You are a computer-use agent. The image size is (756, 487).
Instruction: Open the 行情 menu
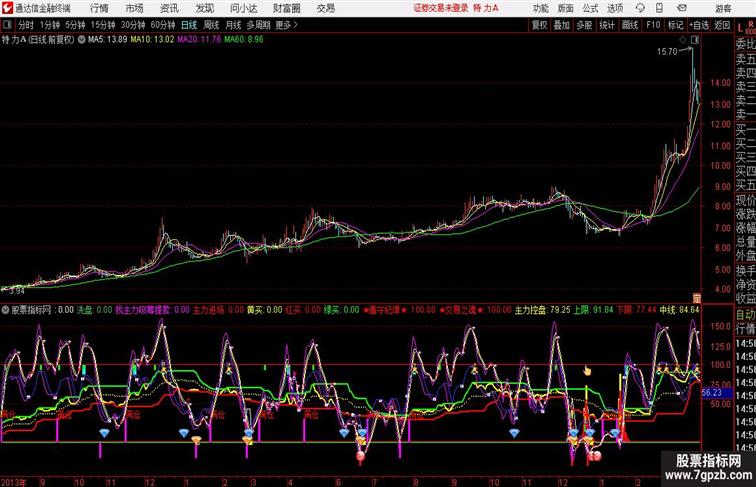(99, 8)
